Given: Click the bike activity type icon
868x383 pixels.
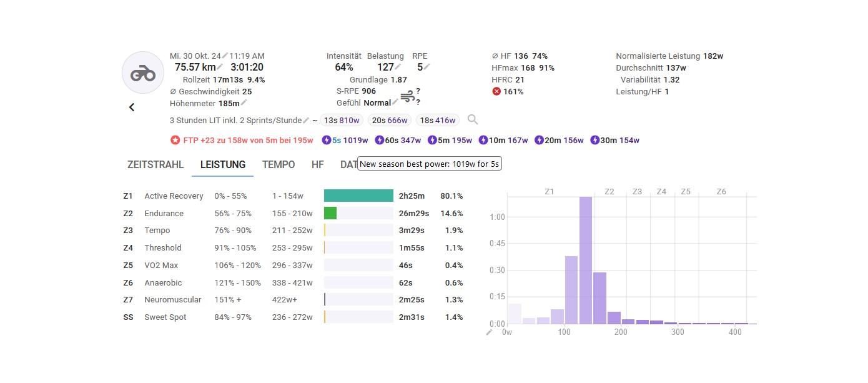Looking at the screenshot, I should (142, 73).
